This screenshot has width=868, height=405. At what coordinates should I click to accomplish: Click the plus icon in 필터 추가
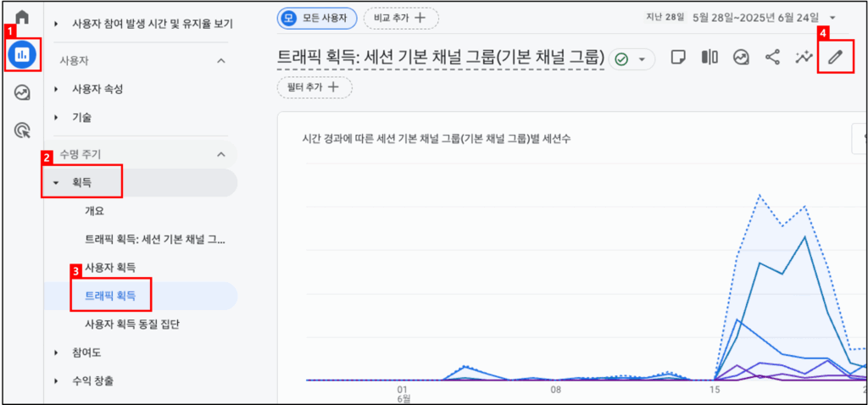[333, 87]
